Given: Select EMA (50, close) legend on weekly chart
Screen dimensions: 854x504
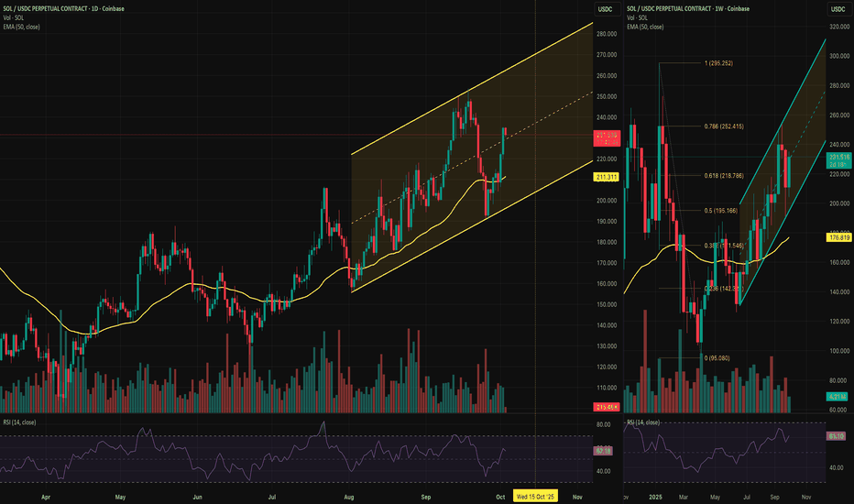Looking at the screenshot, I should click(x=645, y=27).
